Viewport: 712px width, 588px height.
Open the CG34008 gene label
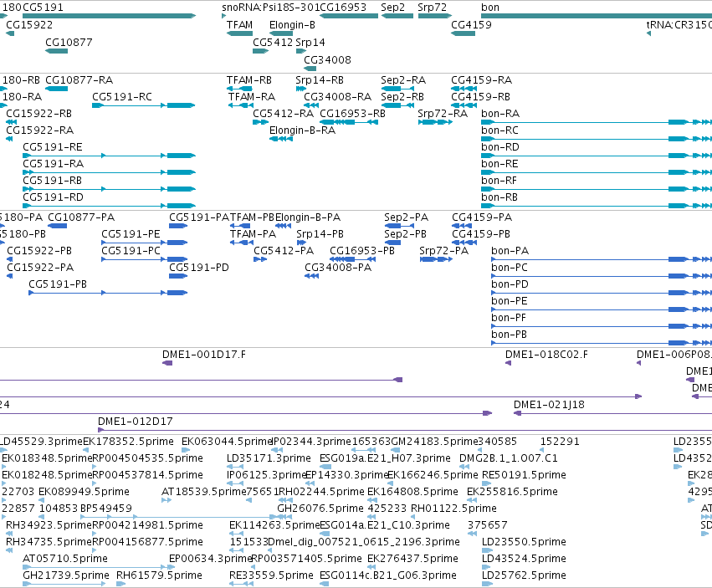327,60
